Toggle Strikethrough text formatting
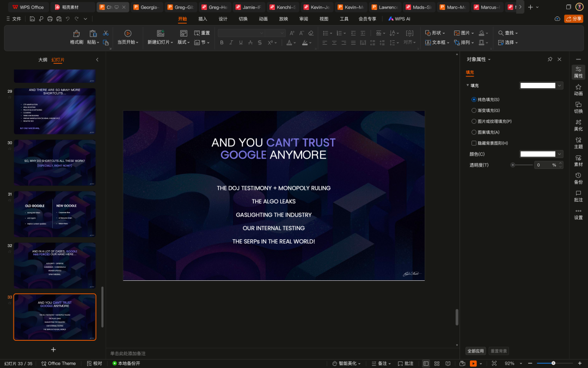 coord(250,43)
